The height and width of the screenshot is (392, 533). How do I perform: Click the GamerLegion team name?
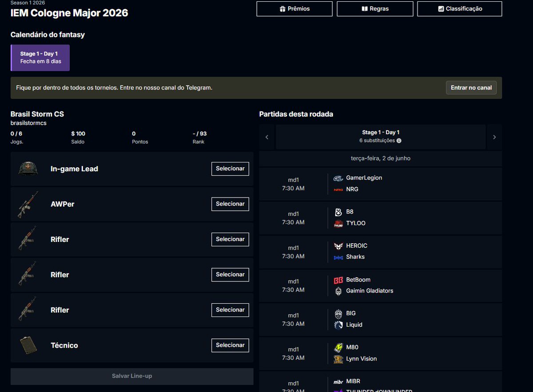(x=364, y=178)
